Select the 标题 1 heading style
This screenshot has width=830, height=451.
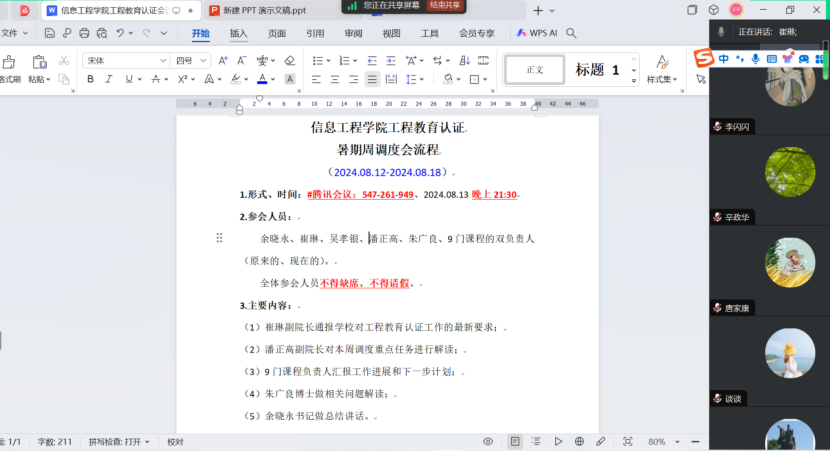(598, 69)
